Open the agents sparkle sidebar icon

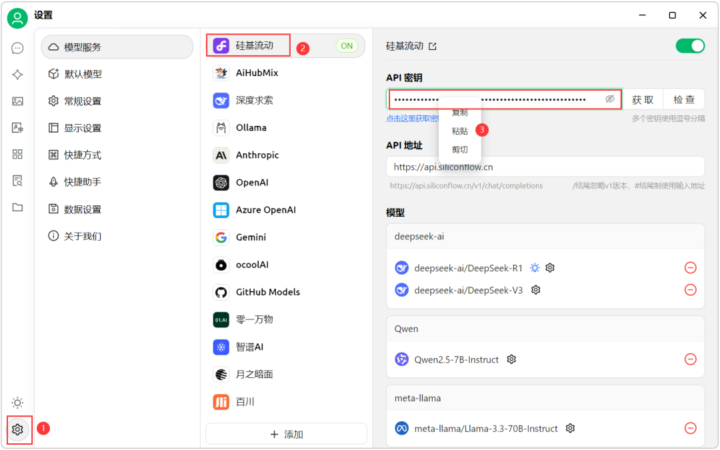pyautogui.click(x=17, y=74)
